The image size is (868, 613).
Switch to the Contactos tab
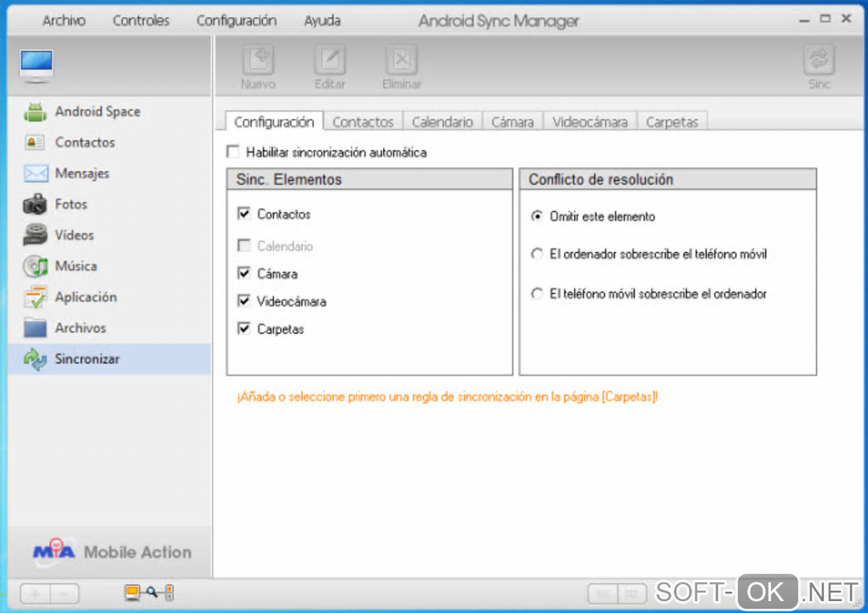point(363,122)
